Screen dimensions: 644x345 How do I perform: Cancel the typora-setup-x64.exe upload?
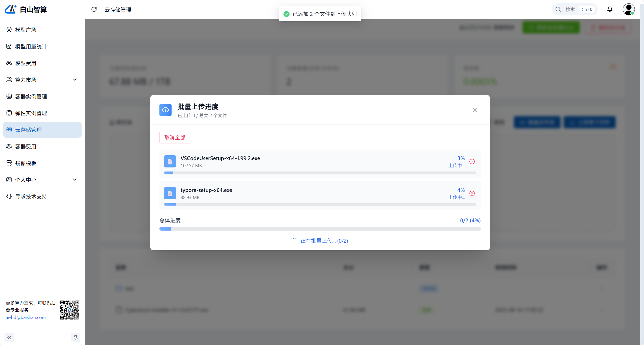pyautogui.click(x=472, y=193)
